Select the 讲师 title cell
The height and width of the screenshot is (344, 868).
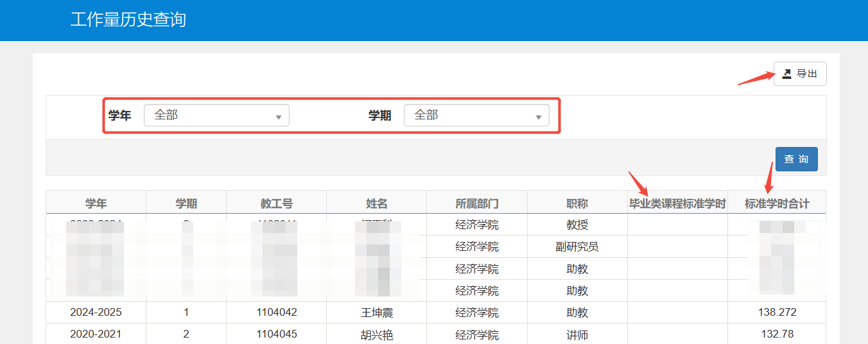(577, 334)
